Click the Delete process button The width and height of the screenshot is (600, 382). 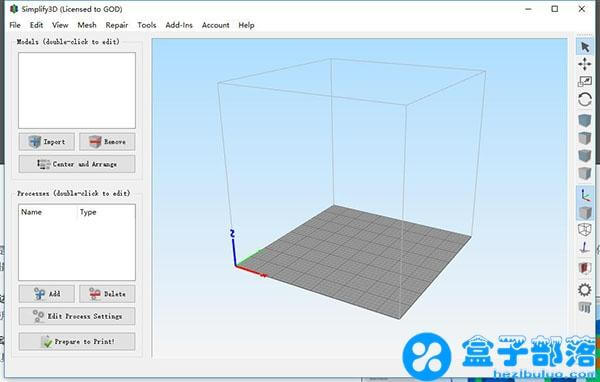[107, 294]
